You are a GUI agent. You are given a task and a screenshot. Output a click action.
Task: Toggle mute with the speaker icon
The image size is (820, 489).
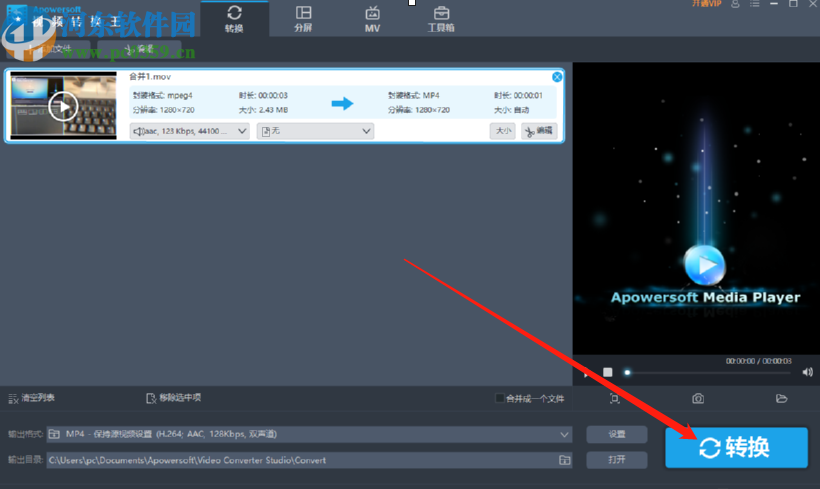[807, 372]
